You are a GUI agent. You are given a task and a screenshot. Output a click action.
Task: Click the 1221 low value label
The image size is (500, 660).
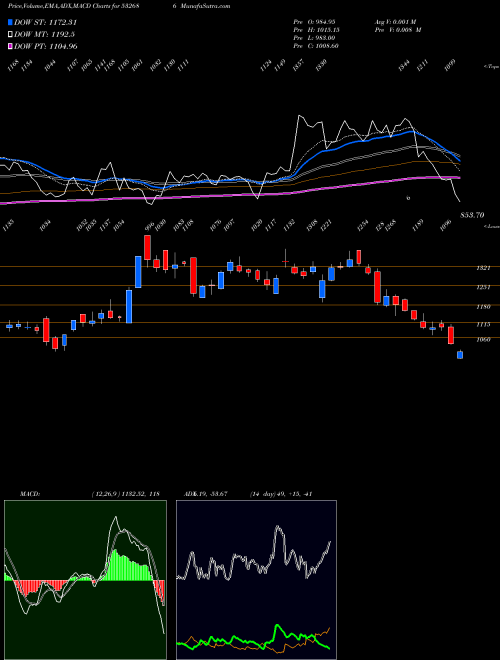point(326,225)
